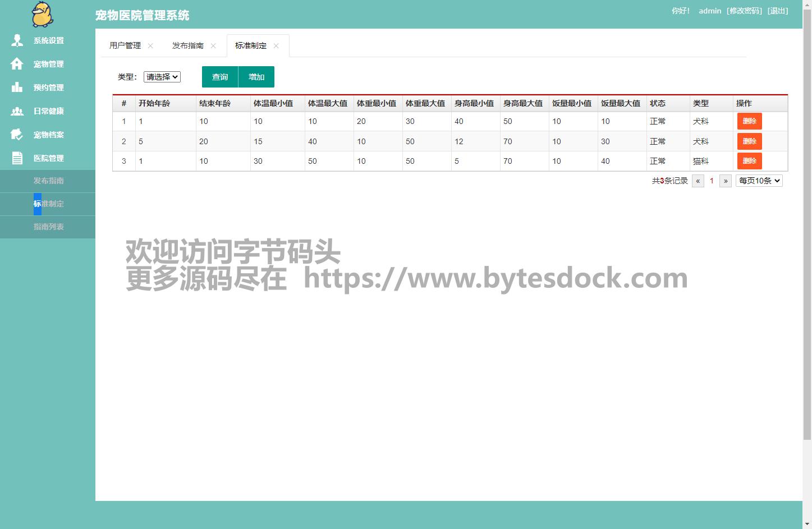Viewport: 812px width, 529px height.
Task: Click the 修改密码 link
Action: click(x=744, y=11)
